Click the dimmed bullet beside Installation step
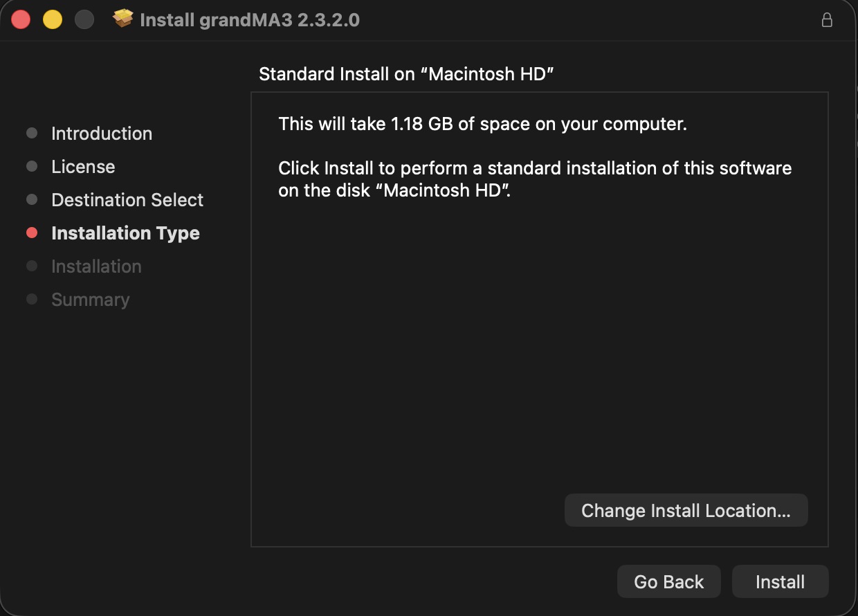 click(x=32, y=266)
